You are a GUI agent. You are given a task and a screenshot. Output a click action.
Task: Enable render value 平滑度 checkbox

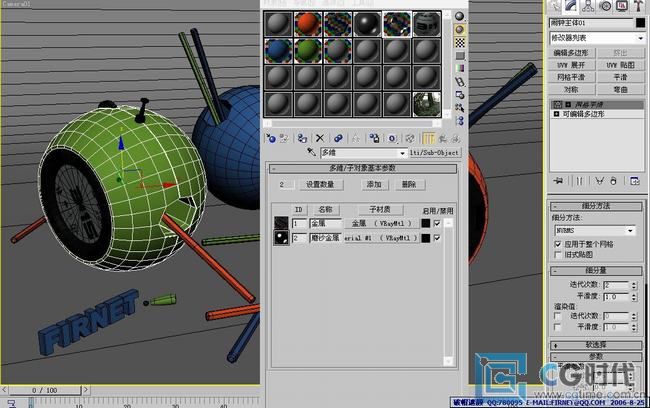(558, 327)
